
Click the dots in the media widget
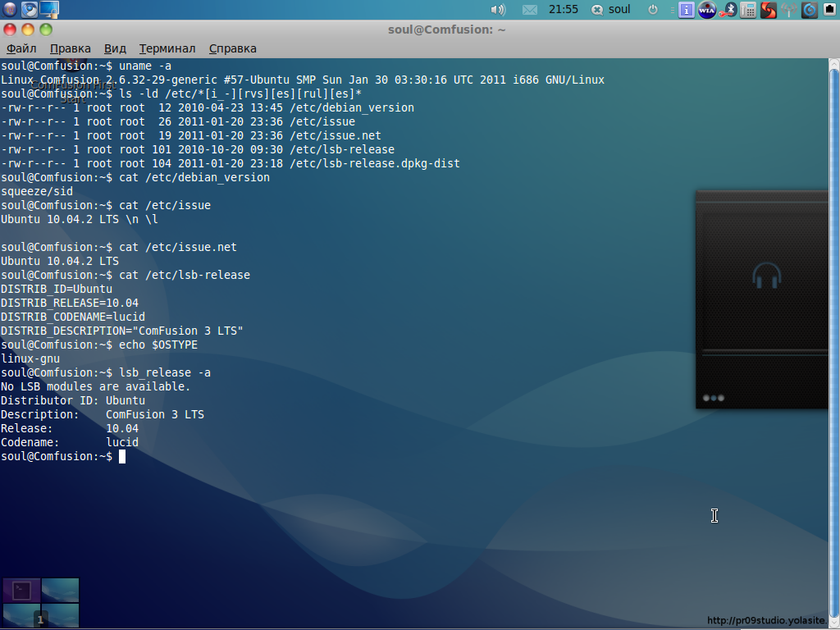point(714,398)
